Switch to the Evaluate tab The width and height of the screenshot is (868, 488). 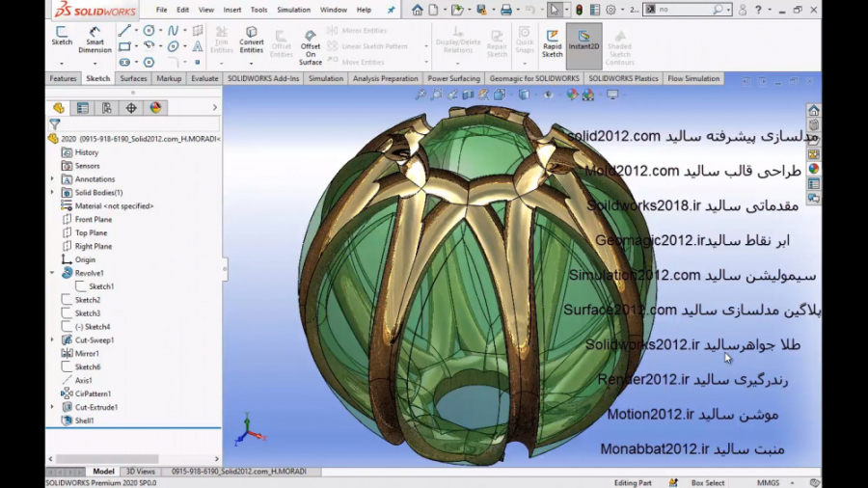tap(204, 78)
